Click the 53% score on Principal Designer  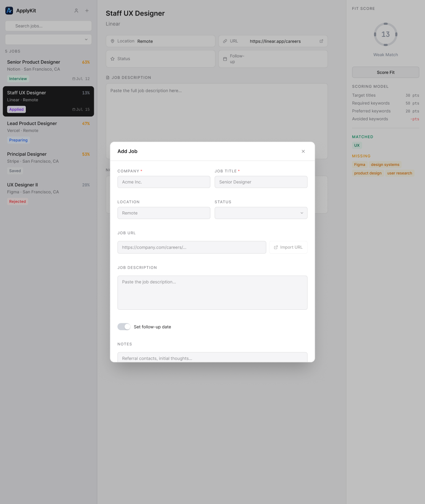86,154
